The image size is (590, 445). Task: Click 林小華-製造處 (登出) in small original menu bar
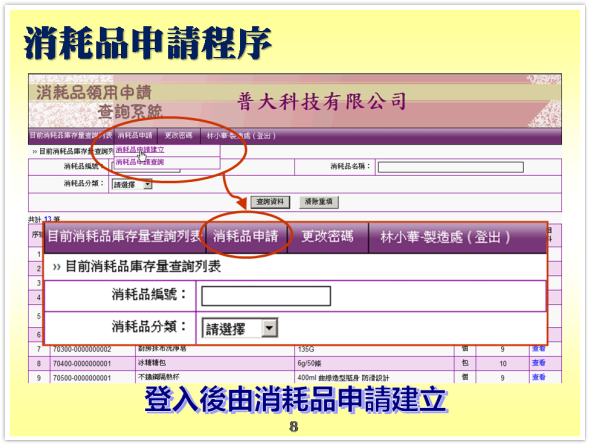coord(241,136)
